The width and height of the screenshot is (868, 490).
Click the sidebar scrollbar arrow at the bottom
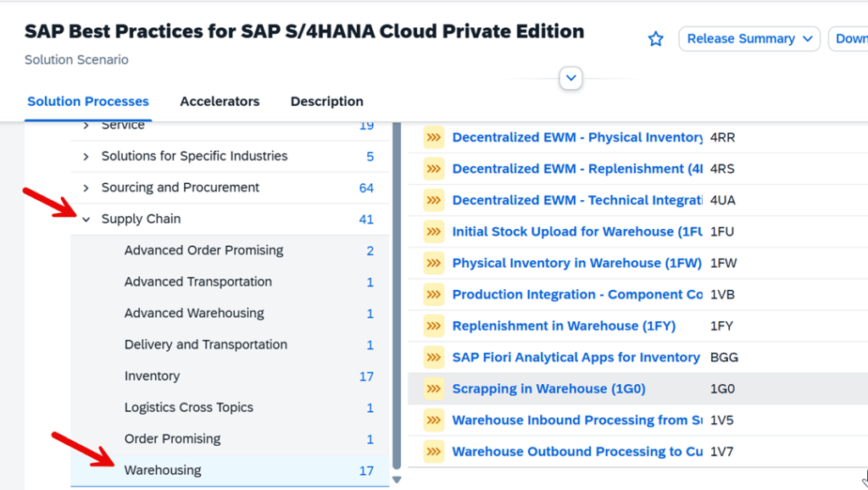397,479
